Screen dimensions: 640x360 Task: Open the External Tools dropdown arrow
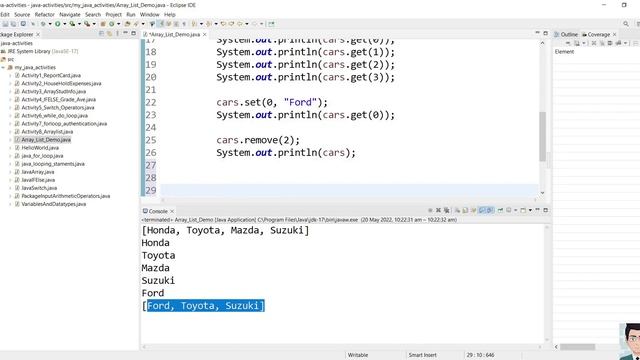coord(94,24)
